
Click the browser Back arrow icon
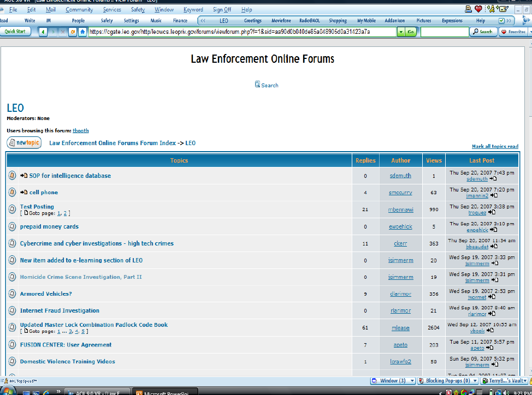[x=43, y=32]
